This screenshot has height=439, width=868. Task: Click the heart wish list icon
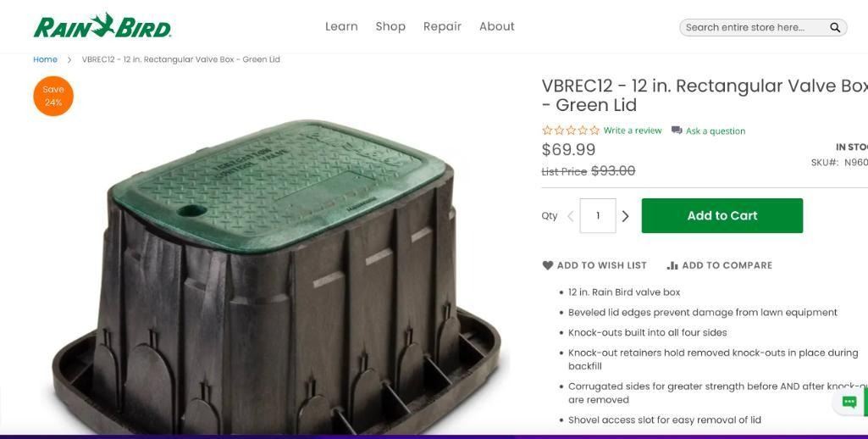point(548,265)
